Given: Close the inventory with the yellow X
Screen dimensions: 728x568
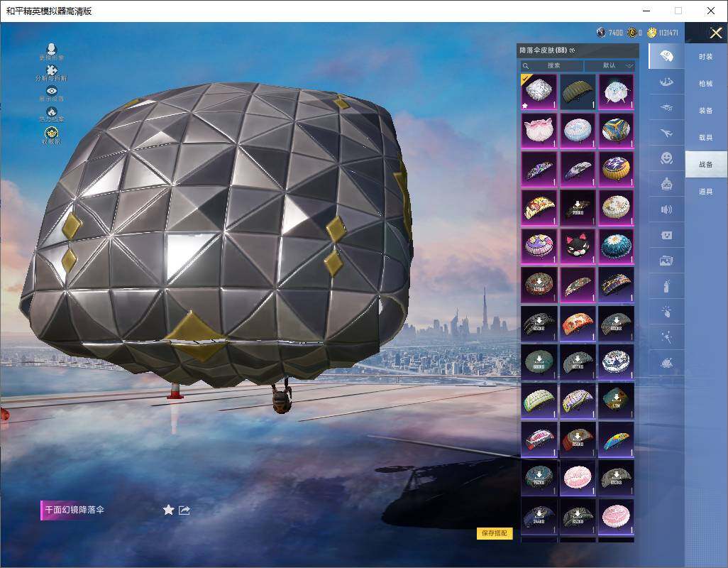Looking at the screenshot, I should pos(715,33).
